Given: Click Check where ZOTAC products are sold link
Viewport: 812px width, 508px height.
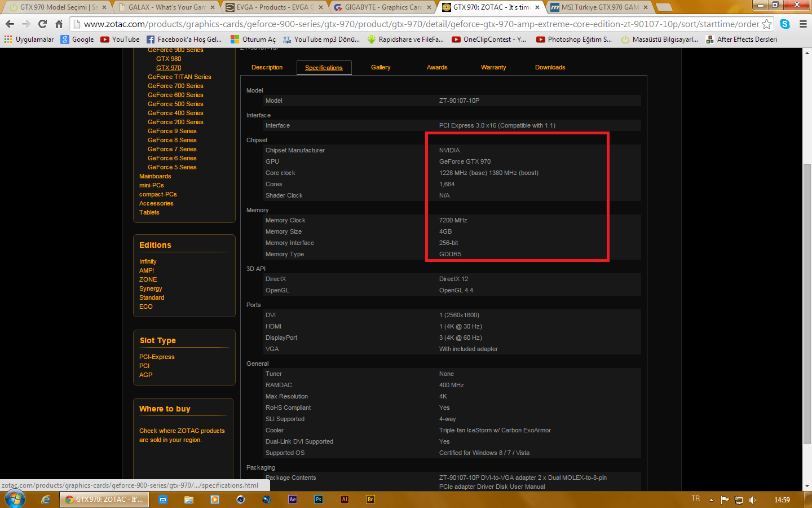Looking at the screenshot, I should pos(182,435).
